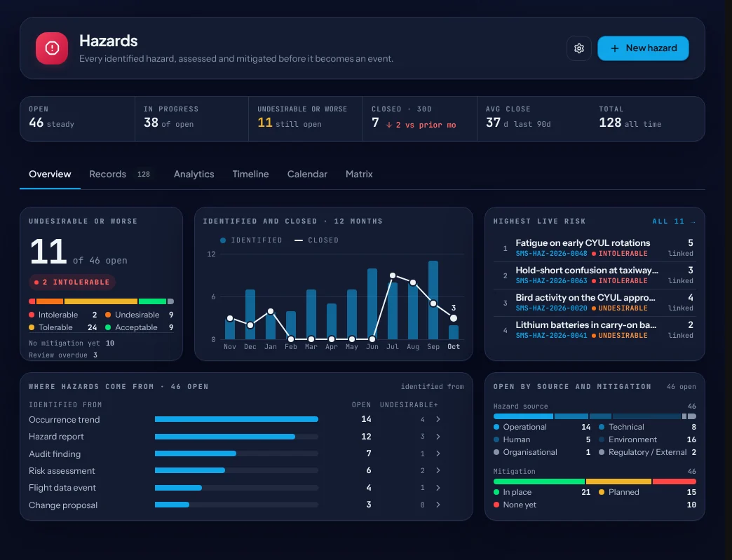The image size is (732, 560).
Task: Click the In Progress 38 stat
Action: pyautogui.click(x=192, y=119)
